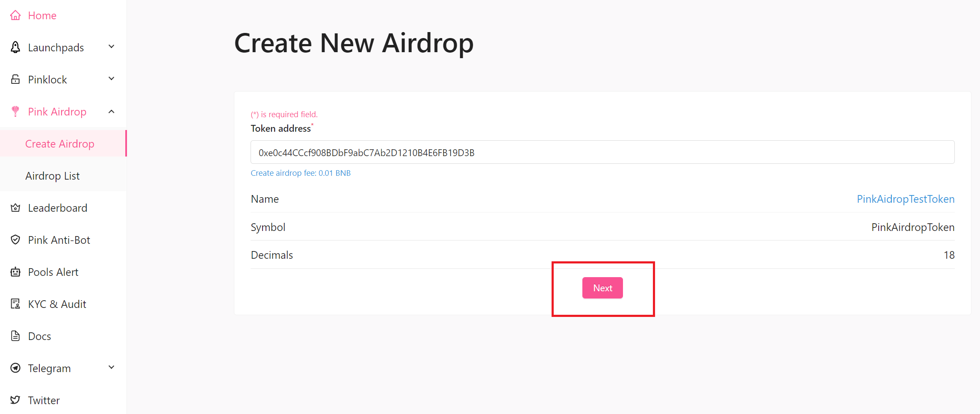Select the Leaderboard crown icon
Image resolution: width=980 pixels, height=414 pixels.
coord(15,207)
